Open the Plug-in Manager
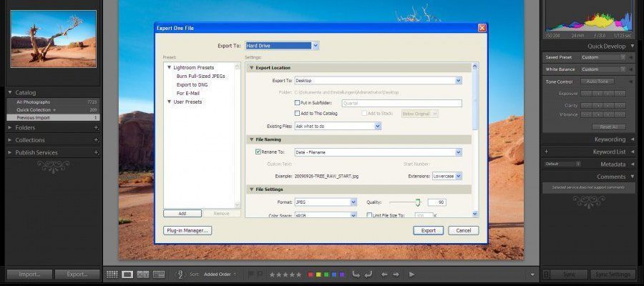Screen dimensions: 644x286 pos(187,230)
